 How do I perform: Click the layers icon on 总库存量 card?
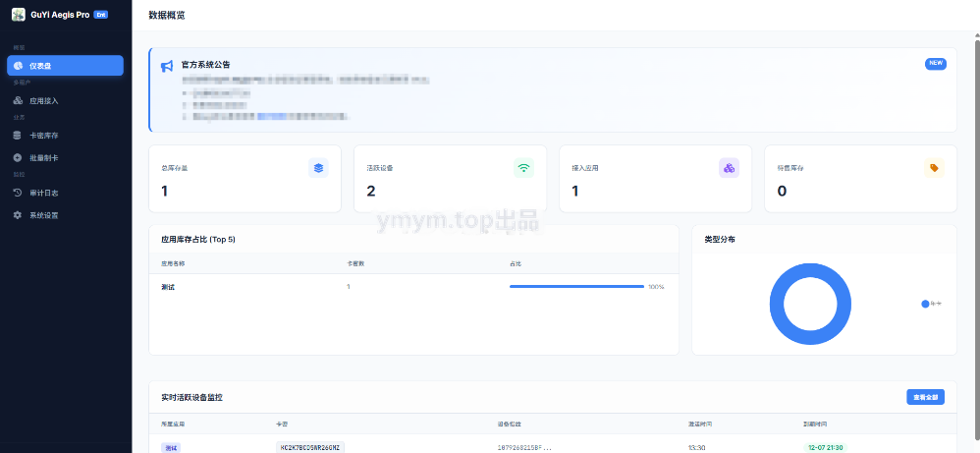point(319,168)
